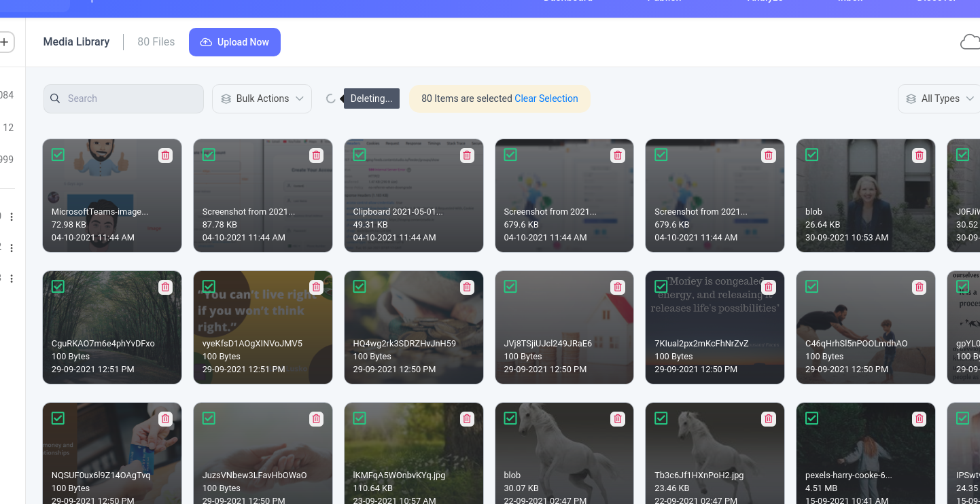Click filename JuzsVNbew3LFavHbOWaO
Screen dimensions: 980x504
coord(254,475)
